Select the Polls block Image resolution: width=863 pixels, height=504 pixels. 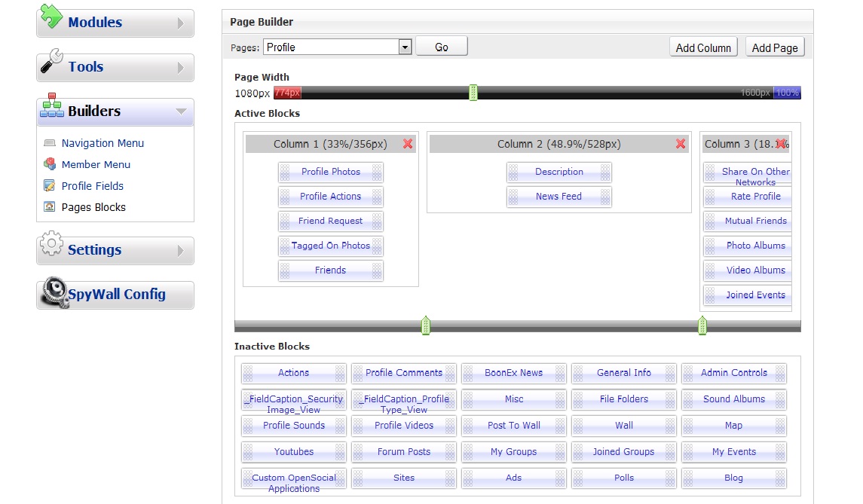tap(623, 478)
